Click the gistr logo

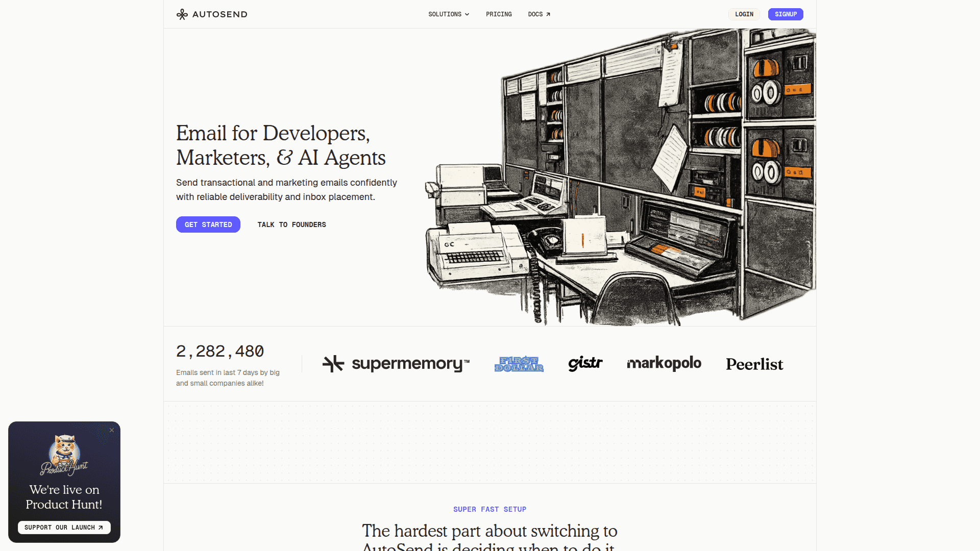click(x=585, y=363)
